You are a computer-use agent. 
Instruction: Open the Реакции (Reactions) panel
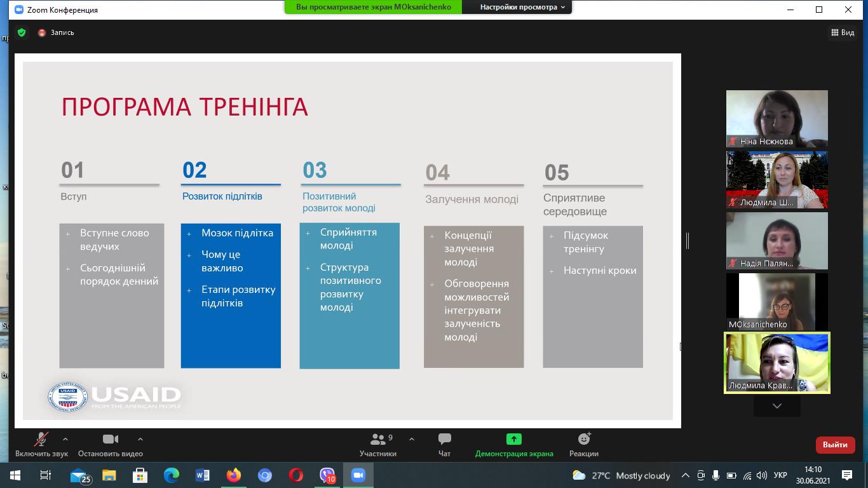(583, 445)
